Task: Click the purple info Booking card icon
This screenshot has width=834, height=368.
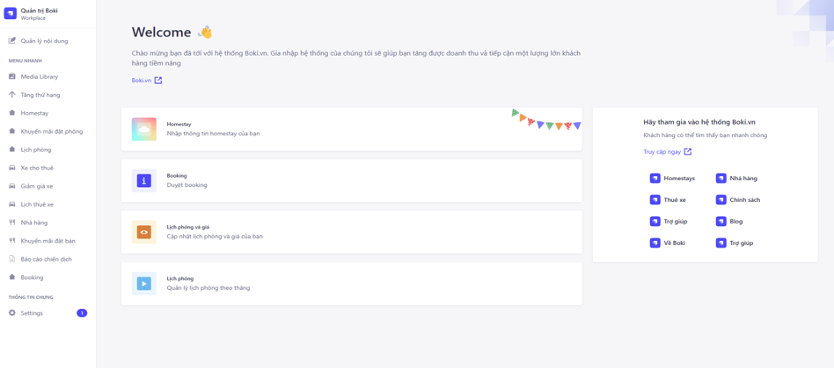Action: point(144,181)
